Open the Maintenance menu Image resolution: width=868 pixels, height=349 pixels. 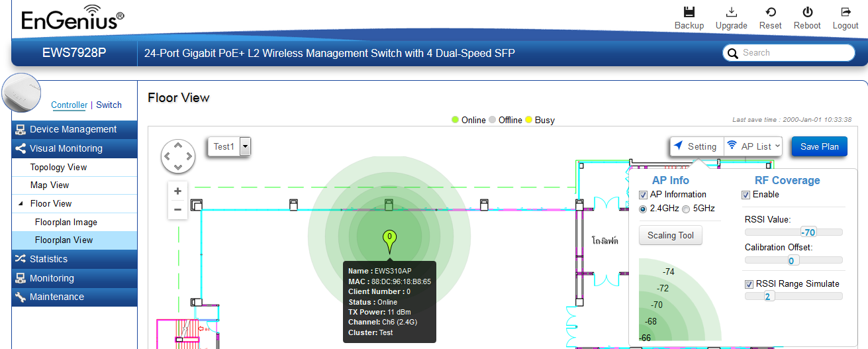74,297
